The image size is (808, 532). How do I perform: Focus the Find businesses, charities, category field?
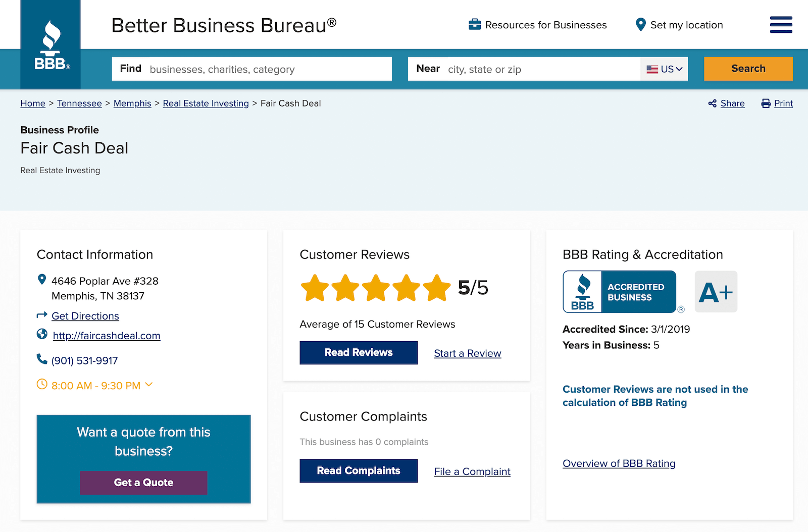coord(251,69)
